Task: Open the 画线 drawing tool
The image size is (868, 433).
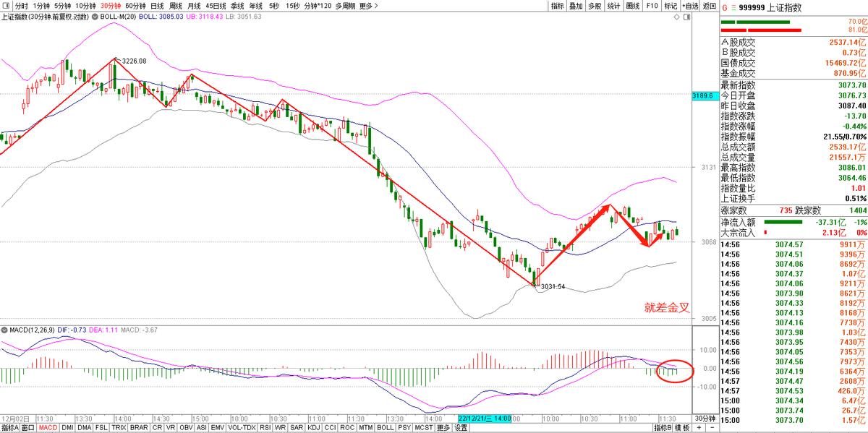Action: click(x=633, y=6)
